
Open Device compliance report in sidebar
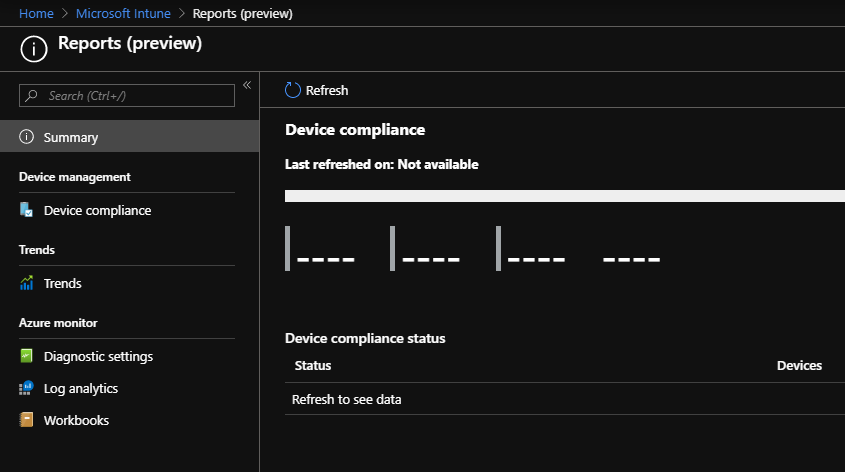point(97,210)
